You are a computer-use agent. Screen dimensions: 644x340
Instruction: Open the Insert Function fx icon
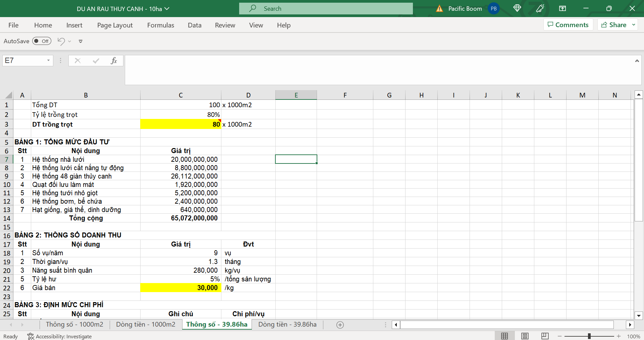click(114, 61)
